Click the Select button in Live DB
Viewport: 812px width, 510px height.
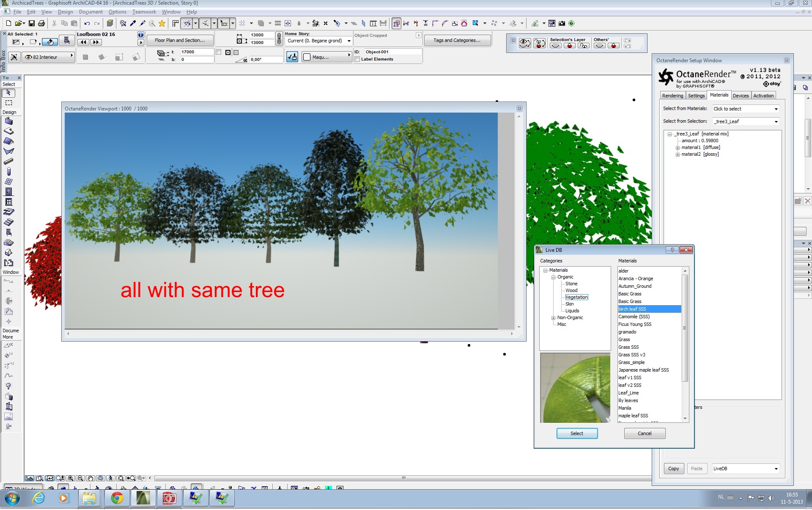click(576, 433)
